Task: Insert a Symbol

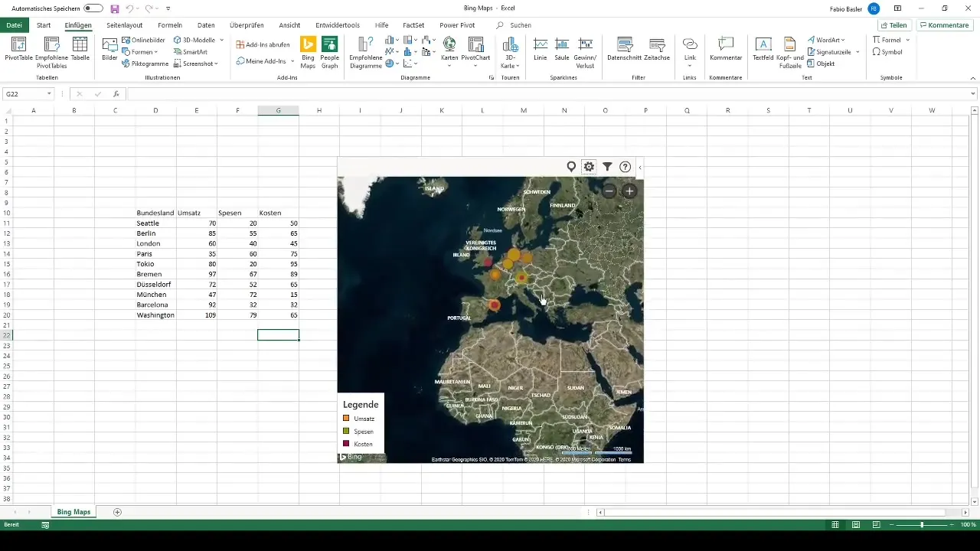Action: click(887, 52)
